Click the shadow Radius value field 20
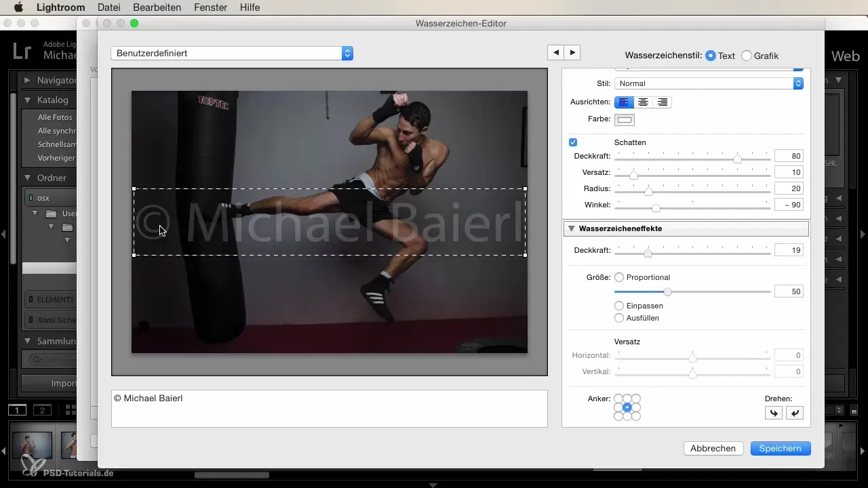Viewport: 868px width, 488px height. click(789, 188)
